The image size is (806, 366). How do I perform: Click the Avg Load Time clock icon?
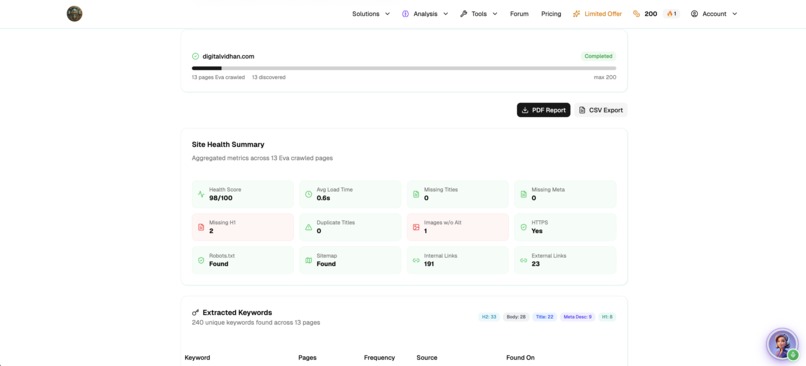(308, 194)
